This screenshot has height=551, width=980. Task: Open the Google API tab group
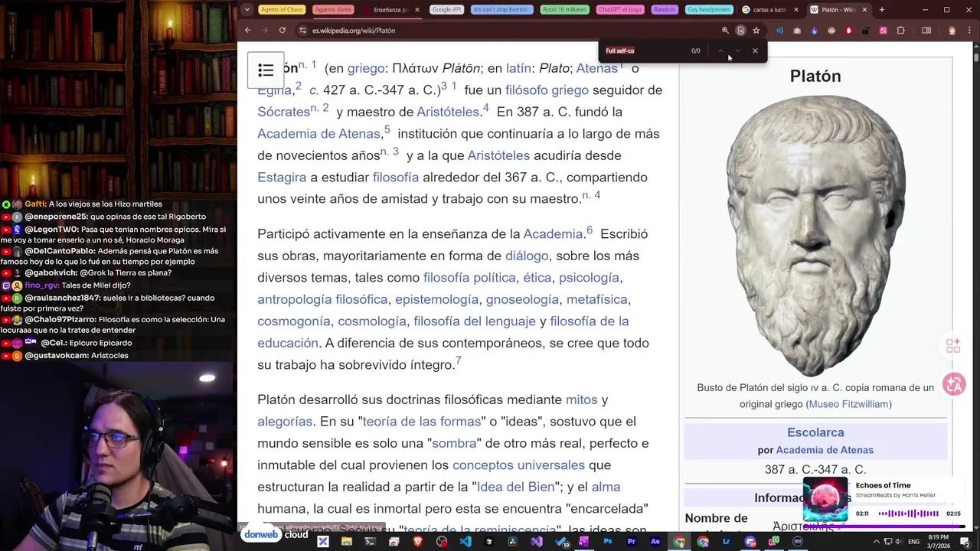[446, 10]
